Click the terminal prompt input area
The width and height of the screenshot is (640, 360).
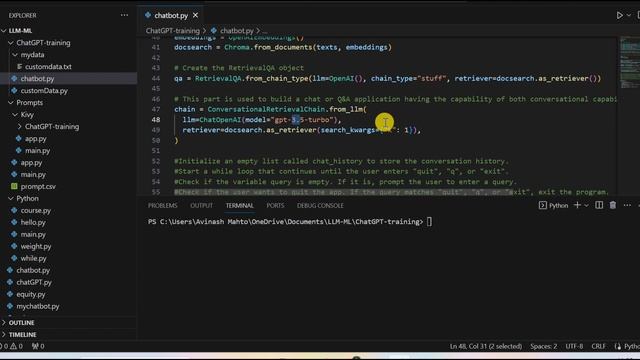coord(429,222)
